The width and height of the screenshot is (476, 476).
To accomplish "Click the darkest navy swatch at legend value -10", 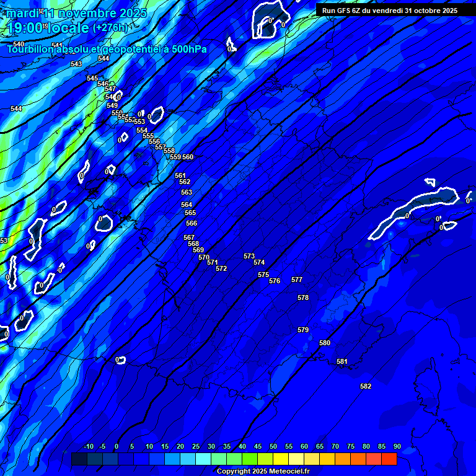I will tap(79, 459).
